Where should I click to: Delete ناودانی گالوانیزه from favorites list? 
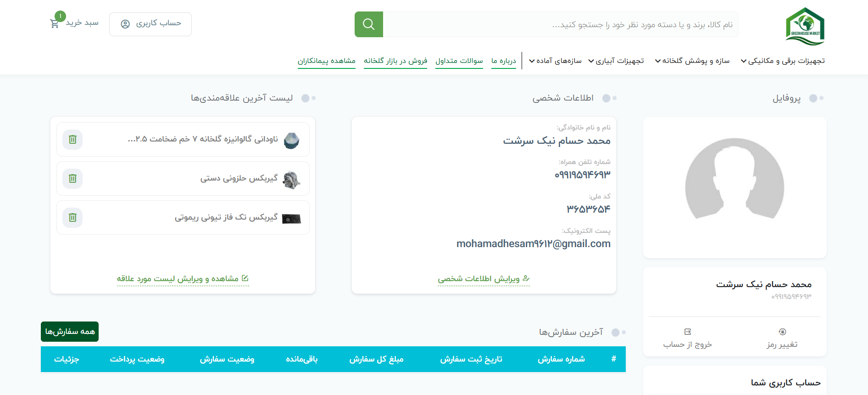coord(72,139)
